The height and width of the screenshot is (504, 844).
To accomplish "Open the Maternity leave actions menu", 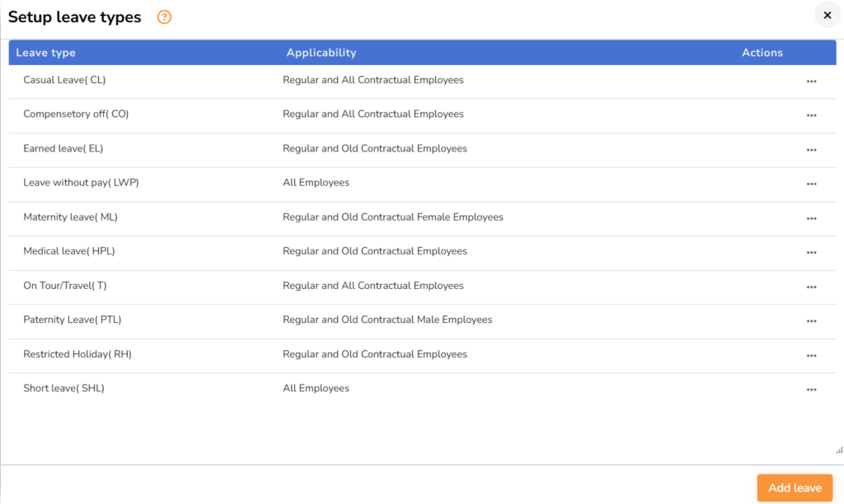I will (811, 218).
